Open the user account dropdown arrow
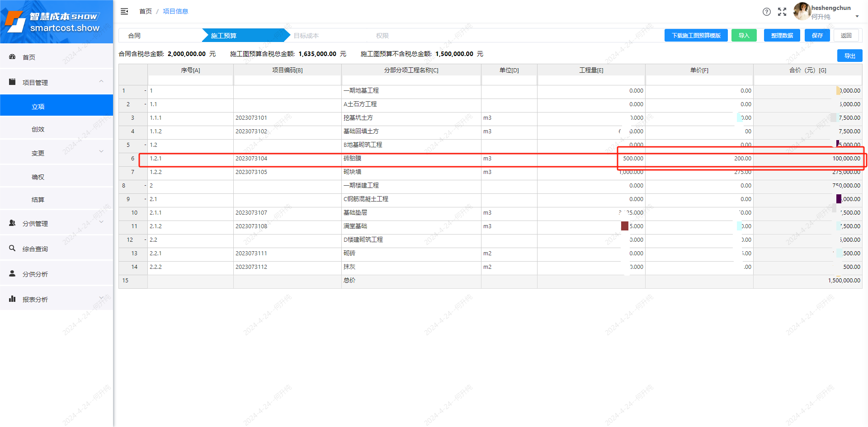 point(857,17)
